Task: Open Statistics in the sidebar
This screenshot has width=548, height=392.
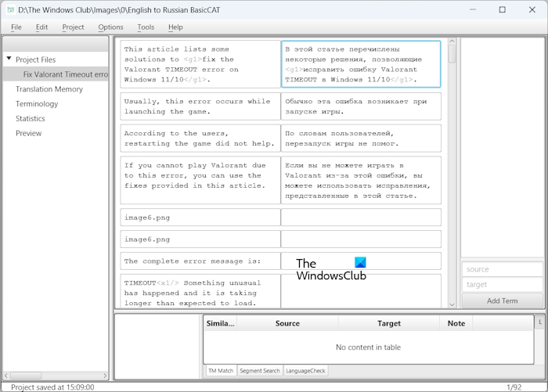Action: point(31,118)
